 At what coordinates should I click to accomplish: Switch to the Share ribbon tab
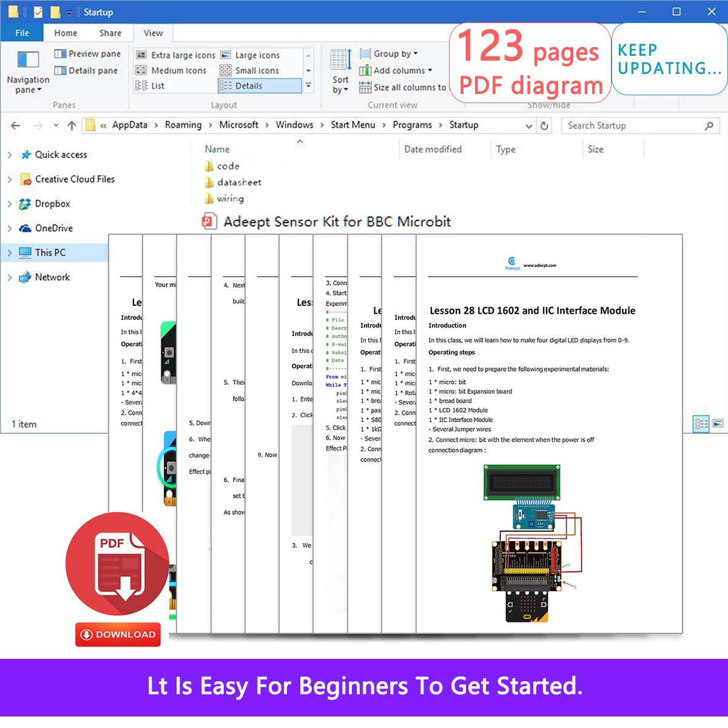click(x=110, y=33)
